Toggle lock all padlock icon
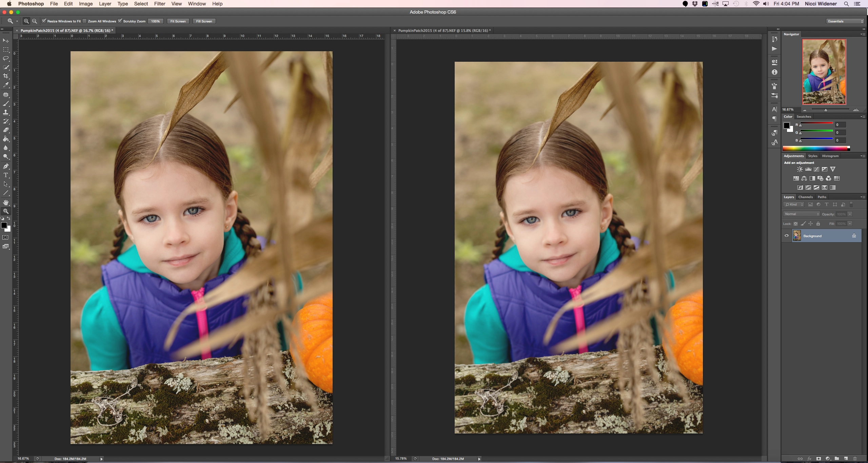 (818, 224)
